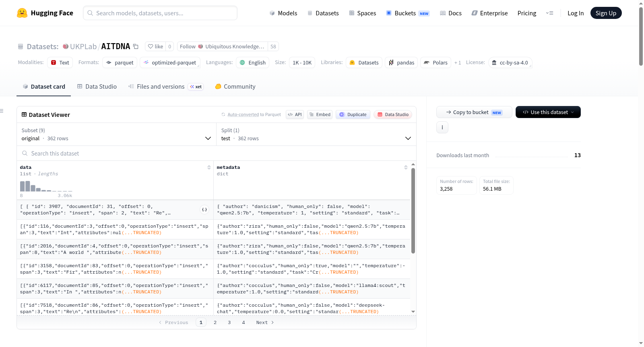Click the Sign Up button
The height and width of the screenshot is (347, 644).
pyautogui.click(x=606, y=13)
